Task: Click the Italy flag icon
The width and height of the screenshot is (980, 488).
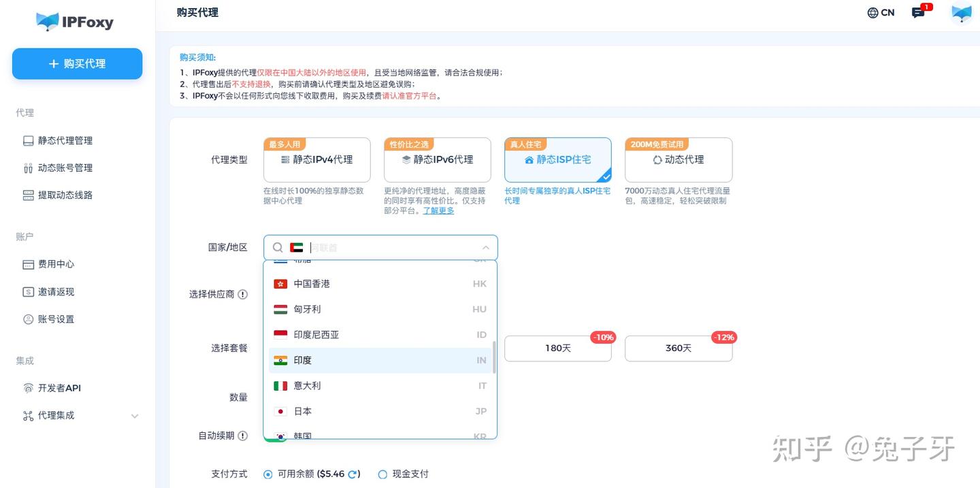Action: click(x=280, y=386)
